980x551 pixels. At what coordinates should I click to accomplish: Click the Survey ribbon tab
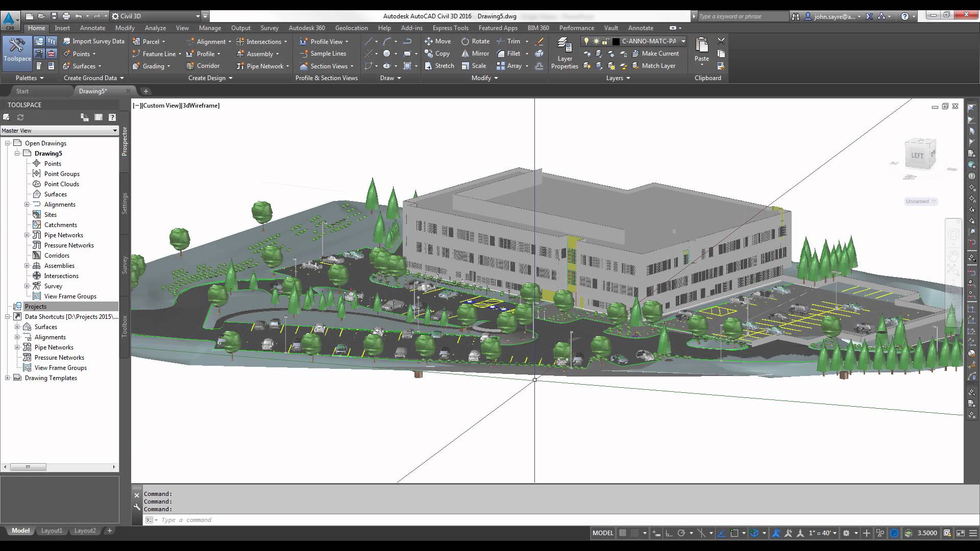[x=270, y=28]
